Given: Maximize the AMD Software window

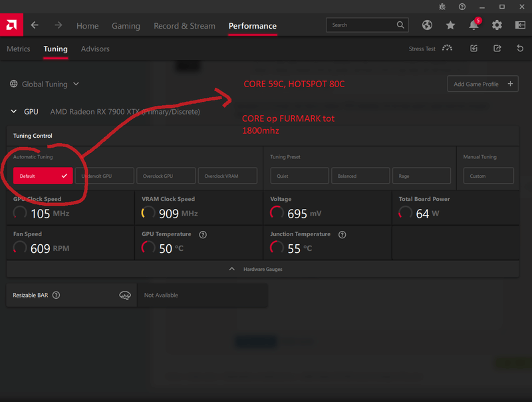Looking at the screenshot, I should [502, 7].
